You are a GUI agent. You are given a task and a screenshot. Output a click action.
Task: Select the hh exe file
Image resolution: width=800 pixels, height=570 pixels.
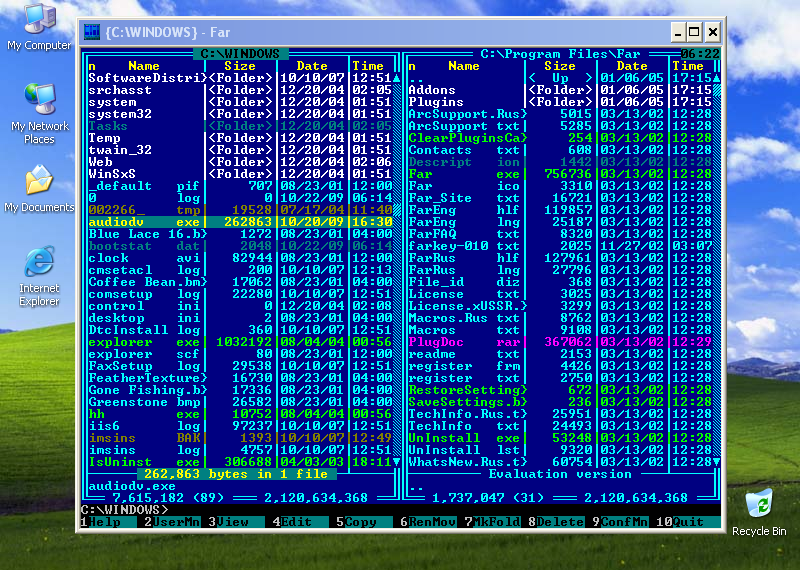[240, 414]
